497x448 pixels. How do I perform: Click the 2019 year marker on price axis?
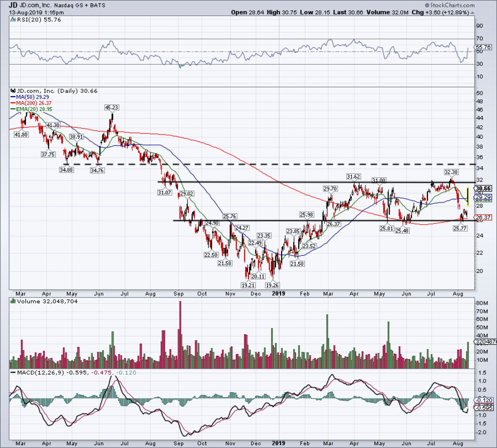point(279,293)
